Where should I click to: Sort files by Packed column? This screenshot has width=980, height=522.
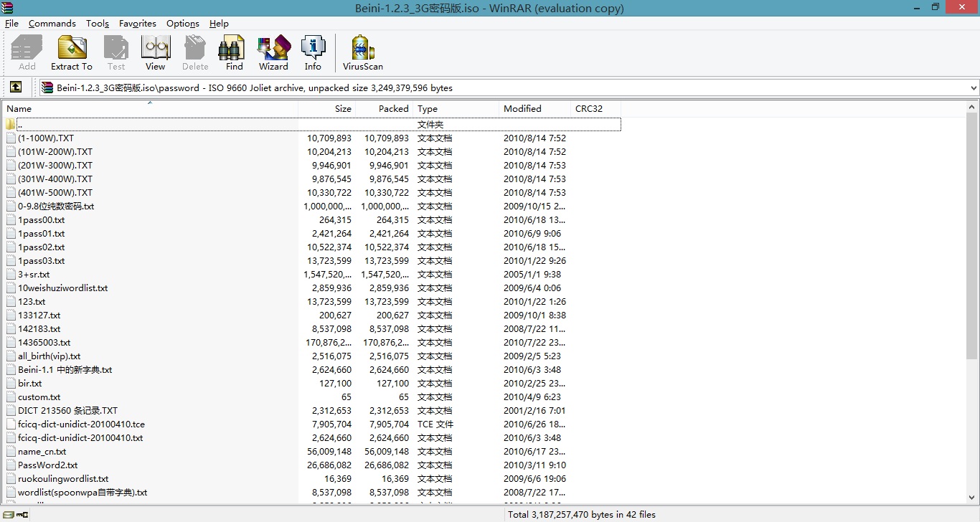(384, 108)
